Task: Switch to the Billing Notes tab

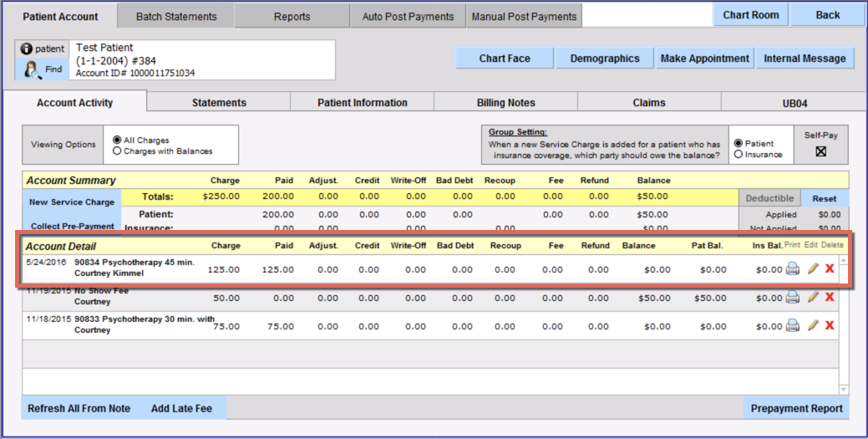Action: point(505,103)
